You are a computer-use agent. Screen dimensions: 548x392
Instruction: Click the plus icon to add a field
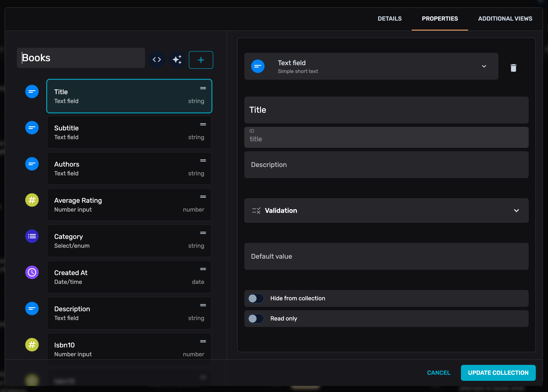201,60
